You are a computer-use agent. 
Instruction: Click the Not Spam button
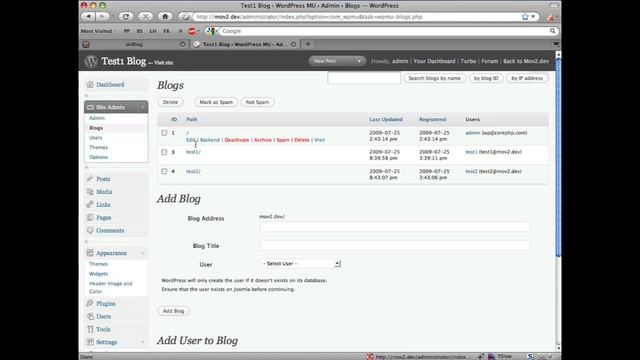pyautogui.click(x=257, y=102)
